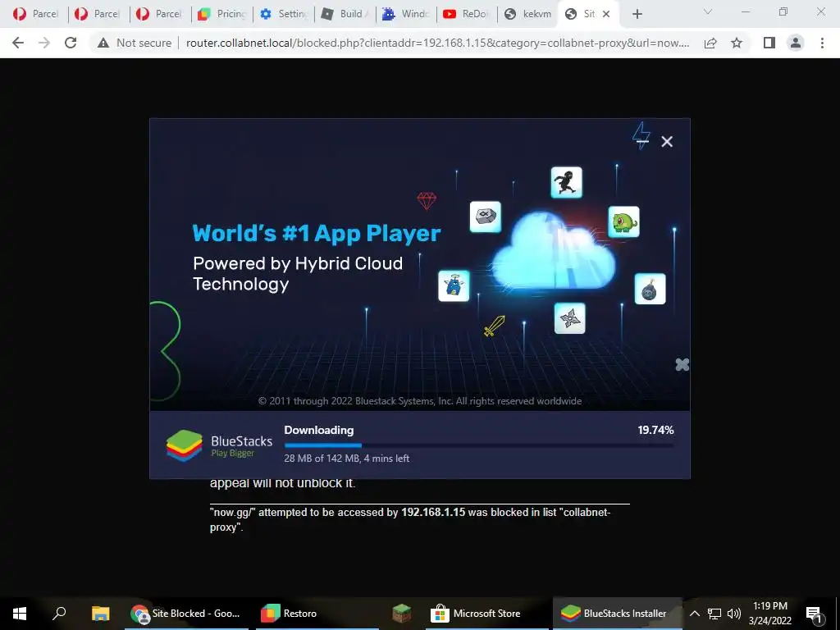Bookmark this page with star
Screen dimensions: 840x630
coord(737,43)
